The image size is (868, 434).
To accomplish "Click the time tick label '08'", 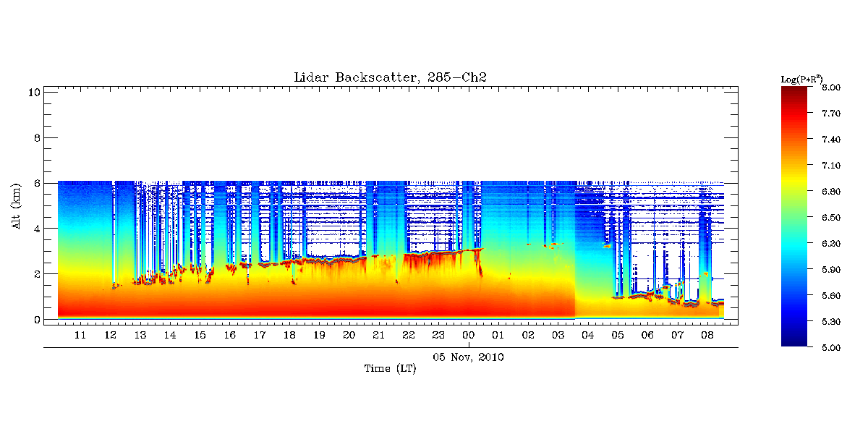I will coord(707,336).
